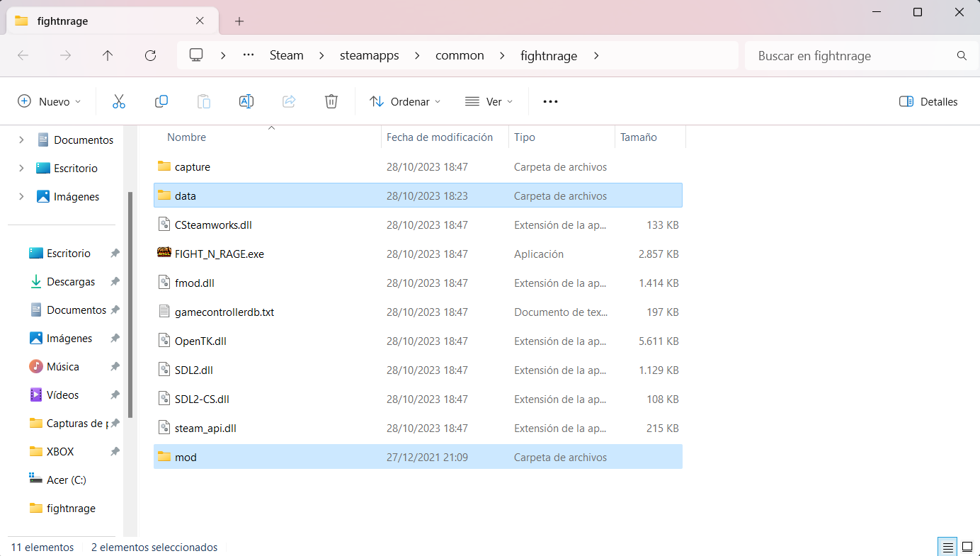This screenshot has width=980, height=556.
Task: Open the Ver dropdown
Action: pyautogui.click(x=489, y=101)
